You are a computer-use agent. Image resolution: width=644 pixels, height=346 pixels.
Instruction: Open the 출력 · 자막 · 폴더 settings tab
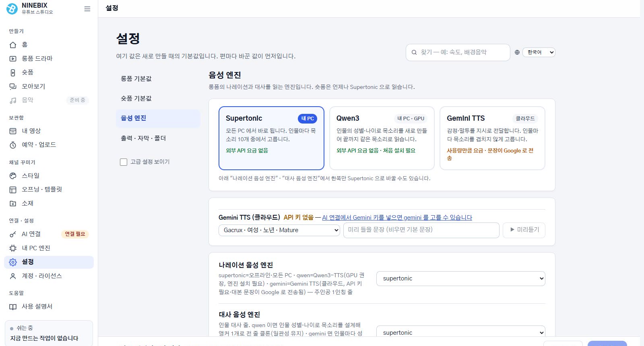tap(158, 138)
